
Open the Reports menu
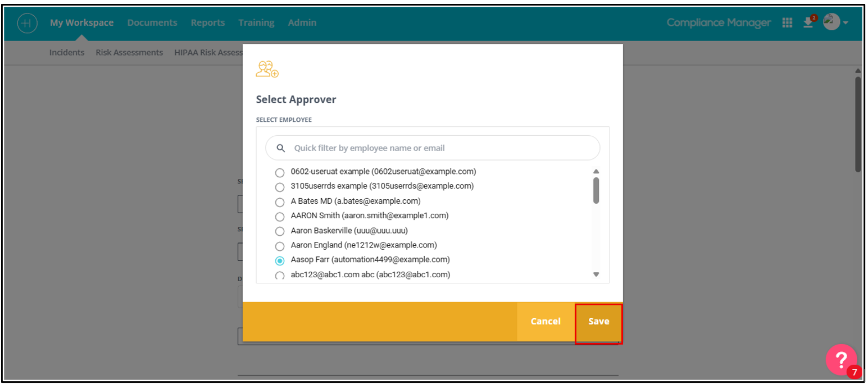(x=208, y=22)
